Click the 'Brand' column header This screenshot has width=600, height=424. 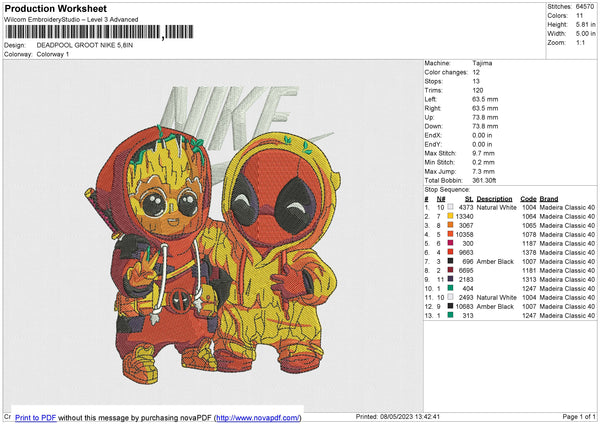549,199
